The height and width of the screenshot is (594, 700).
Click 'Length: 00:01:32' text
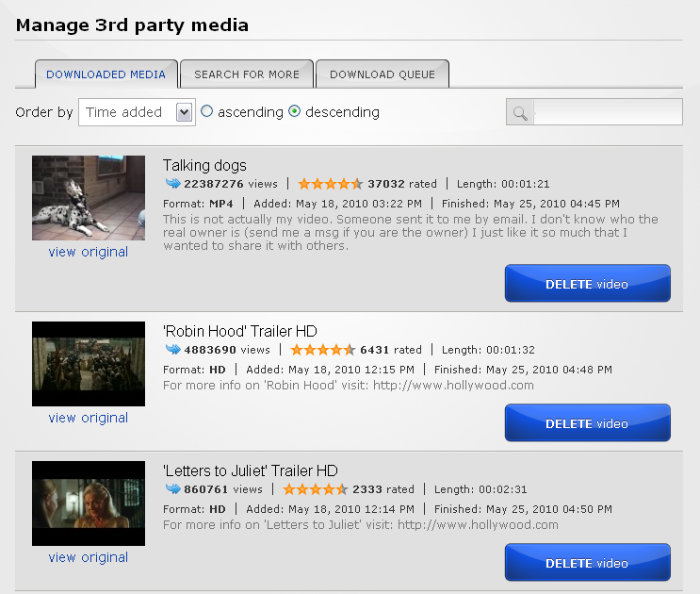[488, 350]
